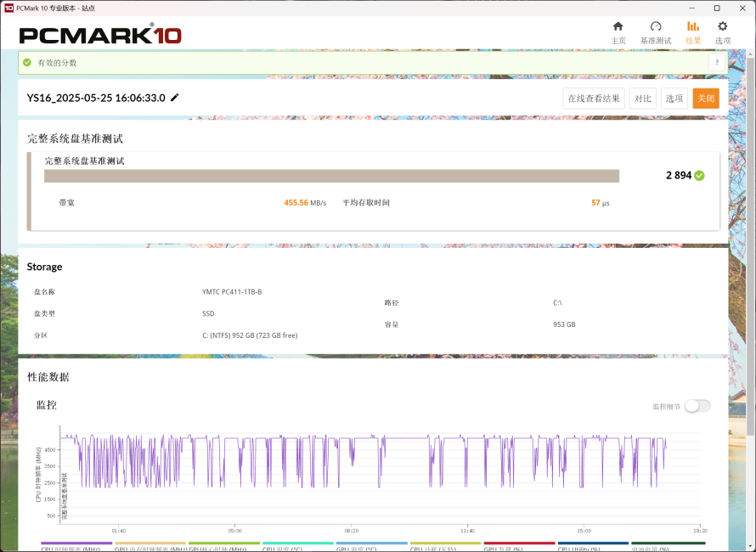756x552 pixels.
Task: Enable the 监控细节 toggle switch
Action: coord(698,406)
